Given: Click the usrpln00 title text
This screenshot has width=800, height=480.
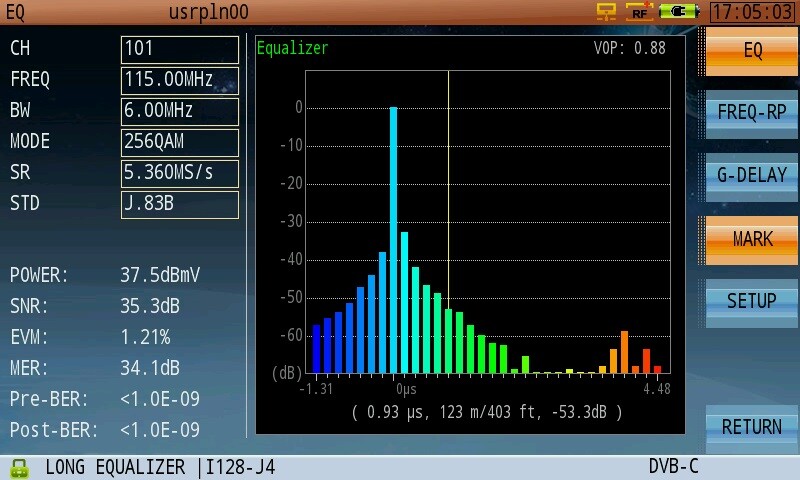Looking at the screenshot, I should click(x=209, y=12).
